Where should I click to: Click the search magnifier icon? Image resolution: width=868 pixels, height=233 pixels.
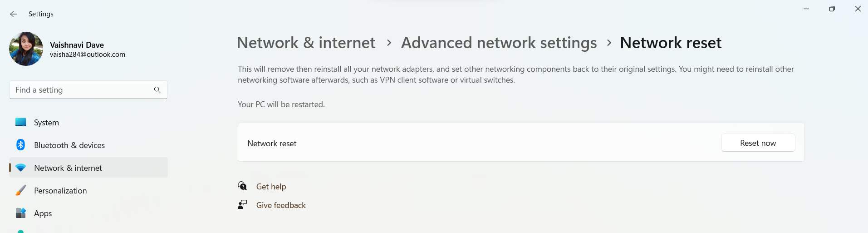pyautogui.click(x=157, y=90)
